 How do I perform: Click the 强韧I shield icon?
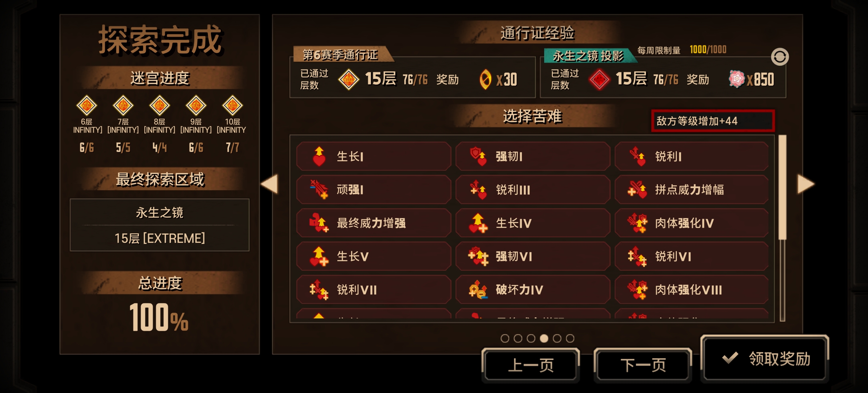478,156
